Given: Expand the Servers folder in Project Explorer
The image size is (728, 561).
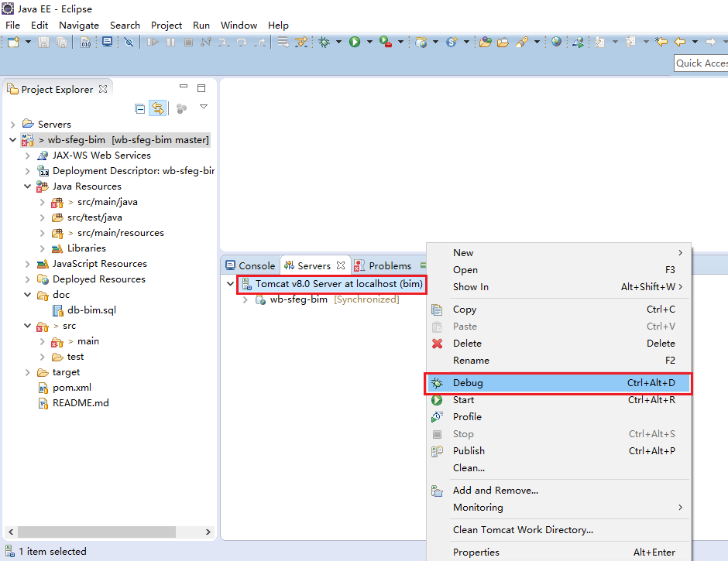Looking at the screenshot, I should (12, 125).
